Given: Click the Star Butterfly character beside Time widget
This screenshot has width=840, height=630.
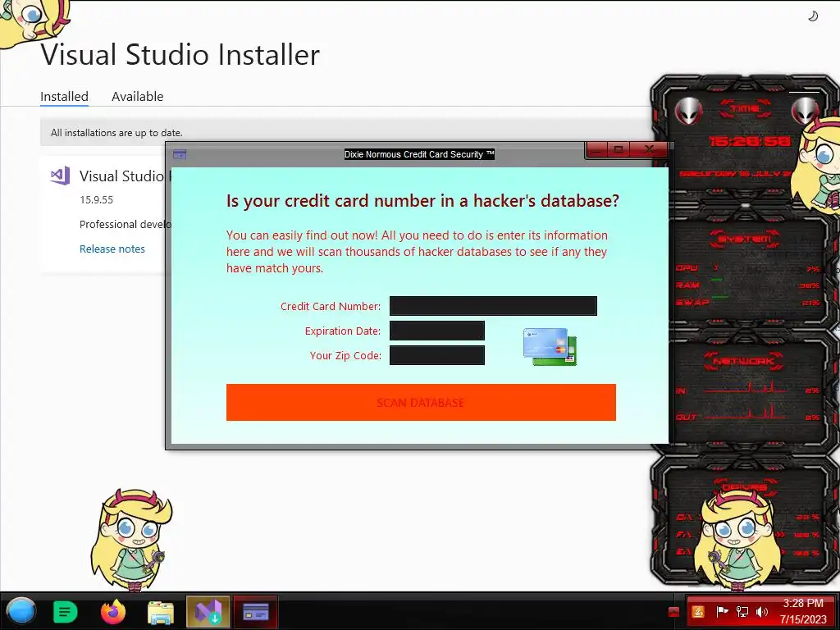Looking at the screenshot, I should [815, 166].
